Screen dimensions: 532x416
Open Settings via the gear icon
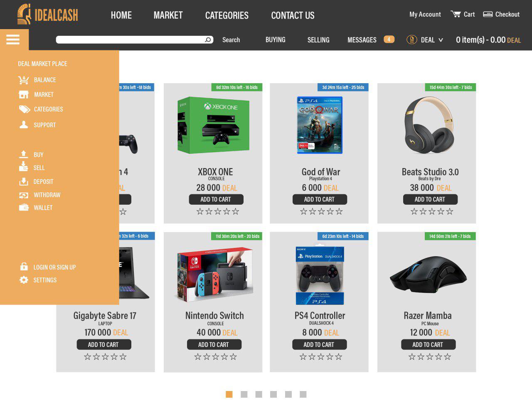(x=24, y=280)
